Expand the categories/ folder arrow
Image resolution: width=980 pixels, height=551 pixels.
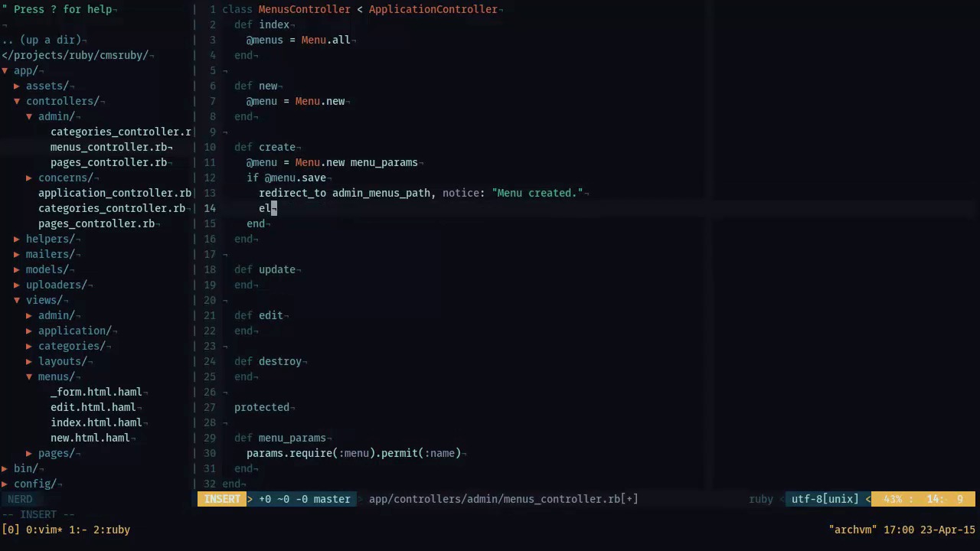(29, 346)
